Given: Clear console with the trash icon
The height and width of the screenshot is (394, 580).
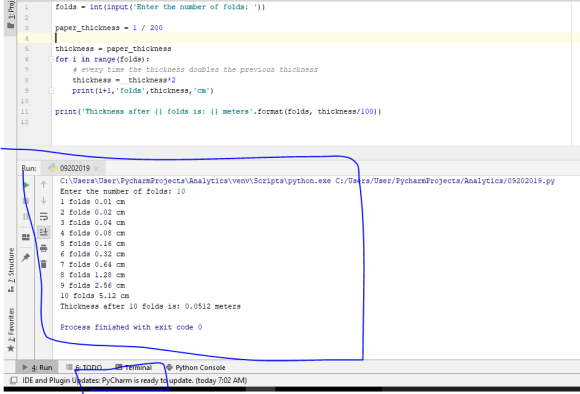Looking at the screenshot, I should point(44,264).
